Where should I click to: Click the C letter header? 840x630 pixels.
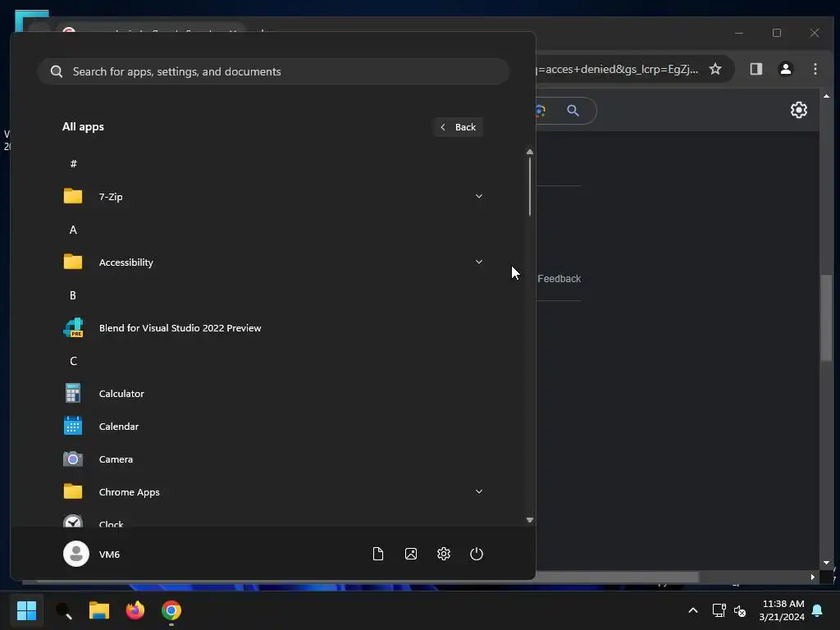pyautogui.click(x=73, y=361)
